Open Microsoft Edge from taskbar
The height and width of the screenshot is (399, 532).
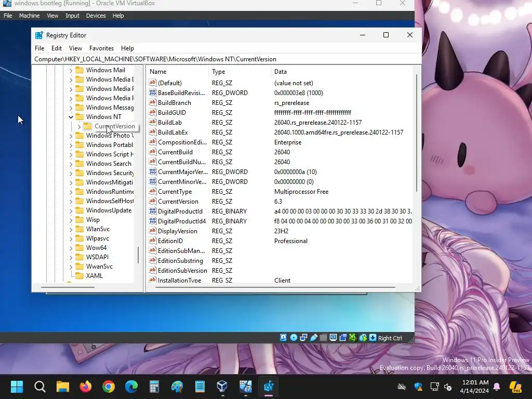coord(131,387)
